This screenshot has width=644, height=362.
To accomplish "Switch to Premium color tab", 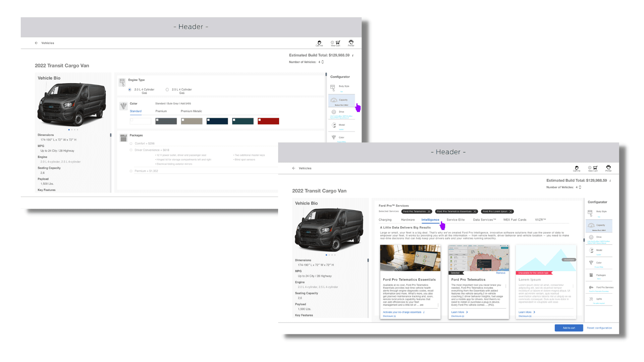I will (161, 111).
